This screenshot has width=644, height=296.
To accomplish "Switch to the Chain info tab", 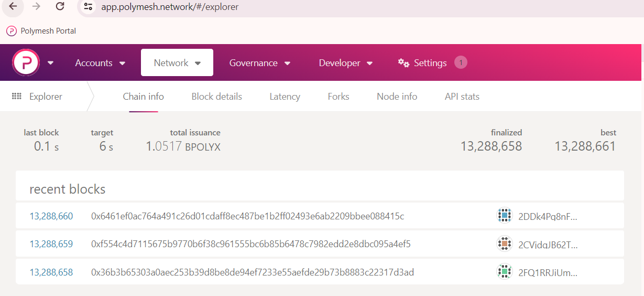I will (144, 97).
